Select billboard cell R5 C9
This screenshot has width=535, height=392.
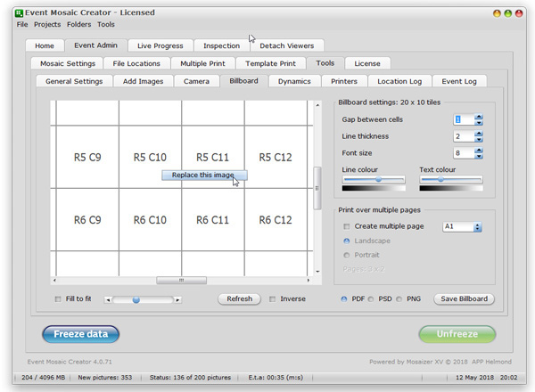click(87, 157)
